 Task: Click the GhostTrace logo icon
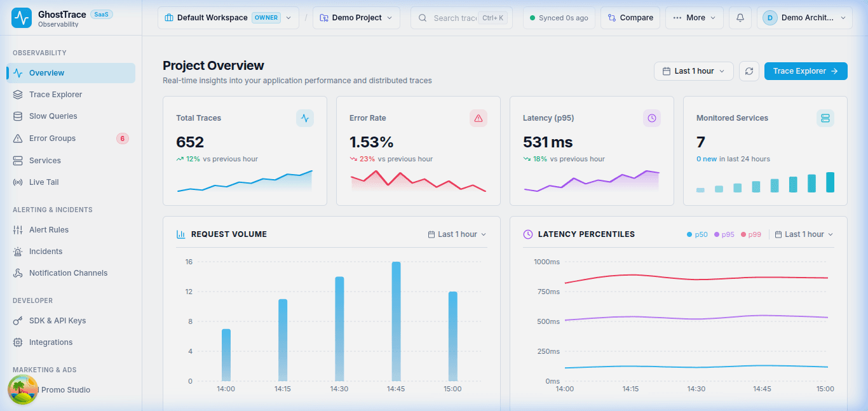tap(22, 18)
